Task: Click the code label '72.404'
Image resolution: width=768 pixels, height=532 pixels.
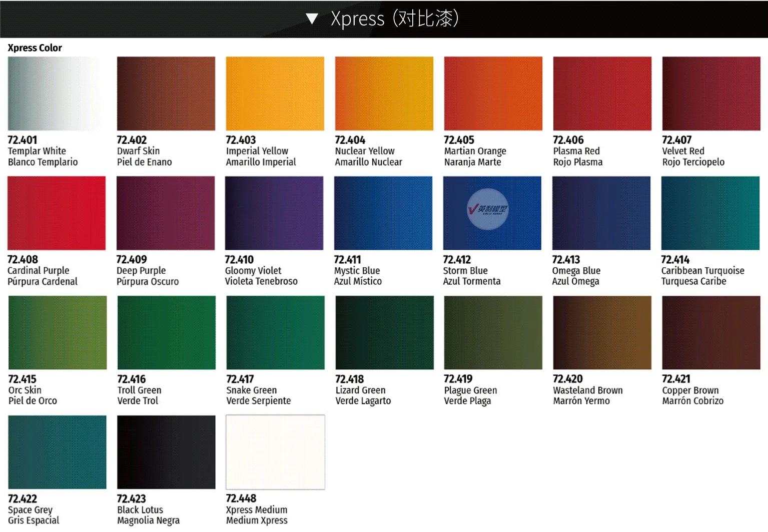Action: (350, 140)
